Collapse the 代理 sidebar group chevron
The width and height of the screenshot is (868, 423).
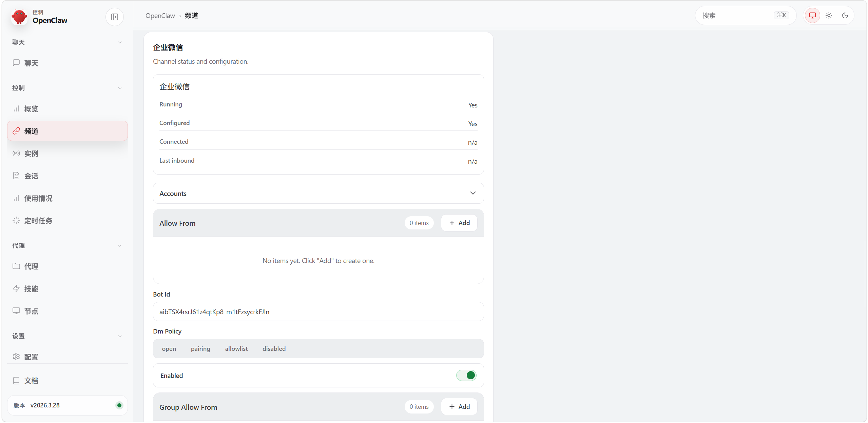tap(119, 246)
